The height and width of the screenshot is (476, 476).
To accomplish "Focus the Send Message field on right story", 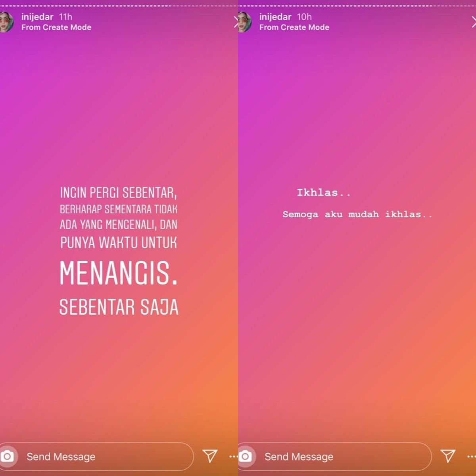I will pyautogui.click(x=335, y=457).
